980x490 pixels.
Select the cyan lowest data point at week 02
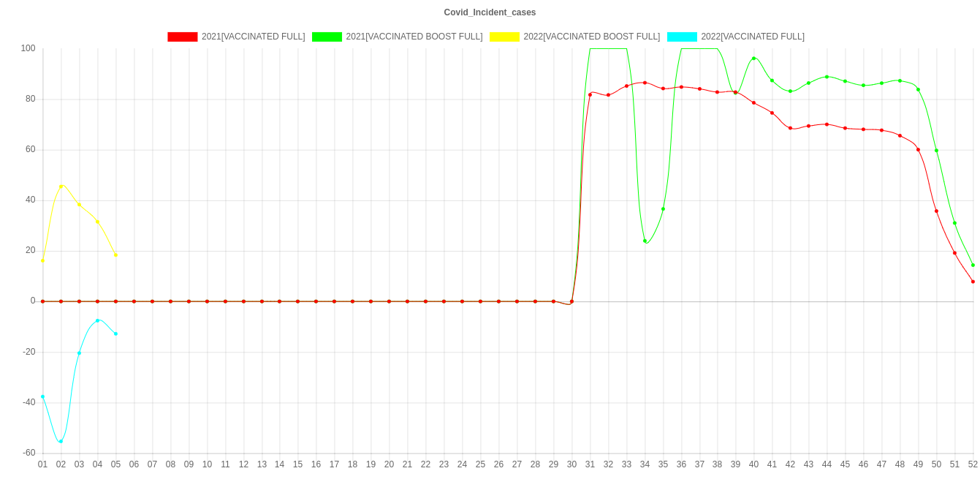pyautogui.click(x=61, y=441)
